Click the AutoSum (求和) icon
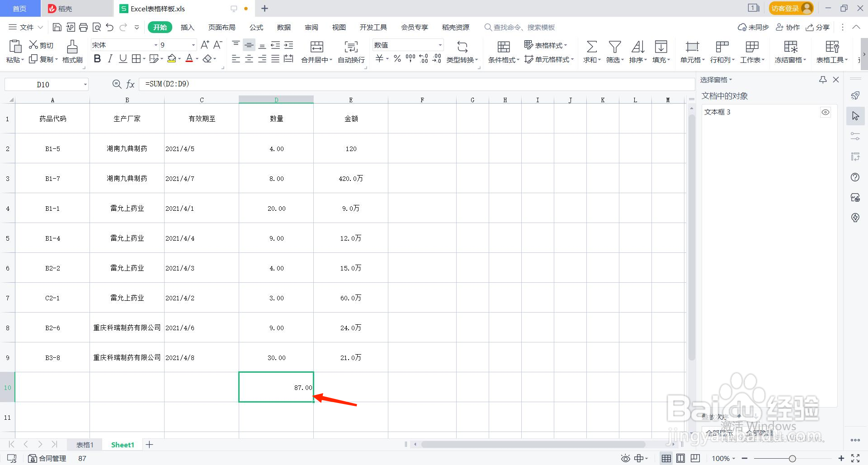This screenshot has height=465, width=868. point(591,47)
